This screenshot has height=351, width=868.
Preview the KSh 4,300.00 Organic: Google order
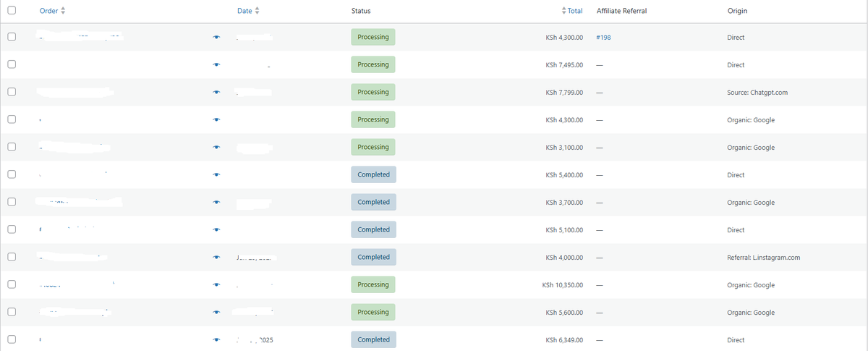tap(216, 119)
